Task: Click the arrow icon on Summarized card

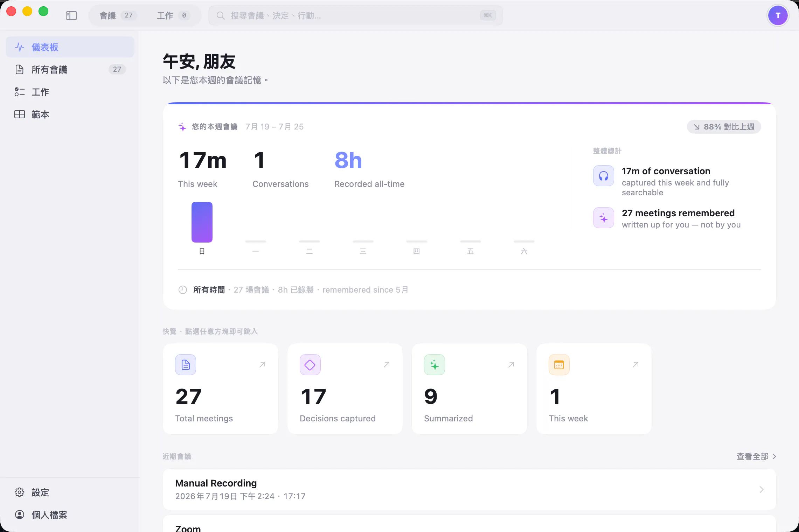Action: [x=511, y=365]
